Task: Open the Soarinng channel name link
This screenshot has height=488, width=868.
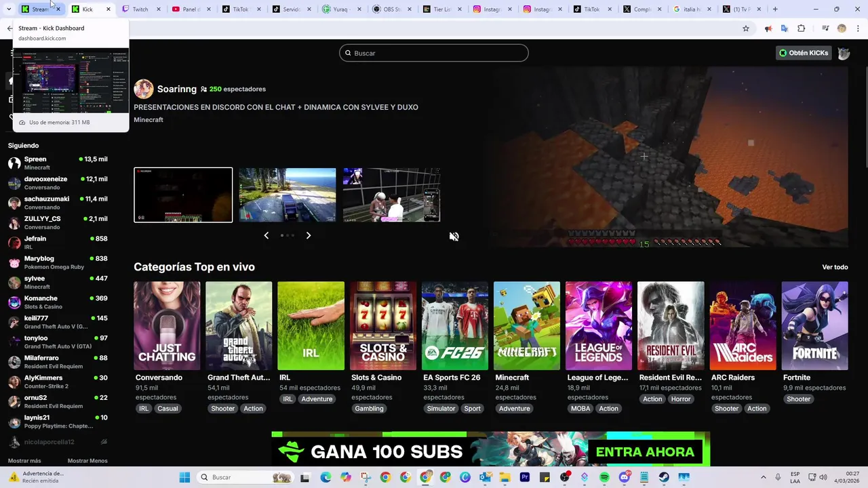Action: (x=177, y=89)
